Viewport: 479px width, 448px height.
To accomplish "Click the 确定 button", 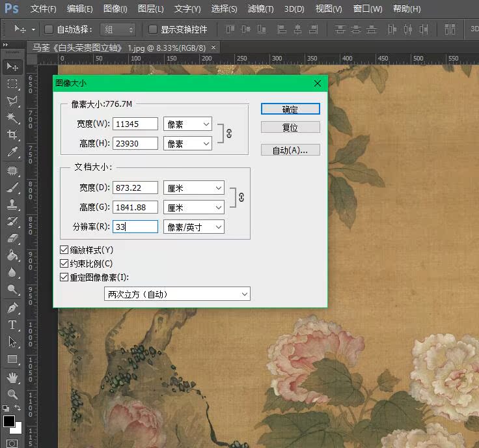I will pos(290,109).
